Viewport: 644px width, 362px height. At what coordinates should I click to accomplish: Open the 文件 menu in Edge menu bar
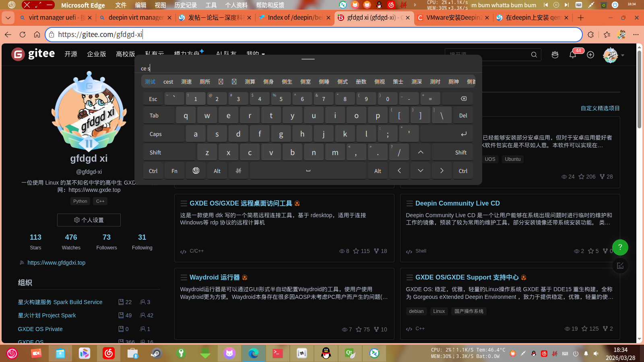point(121,5)
